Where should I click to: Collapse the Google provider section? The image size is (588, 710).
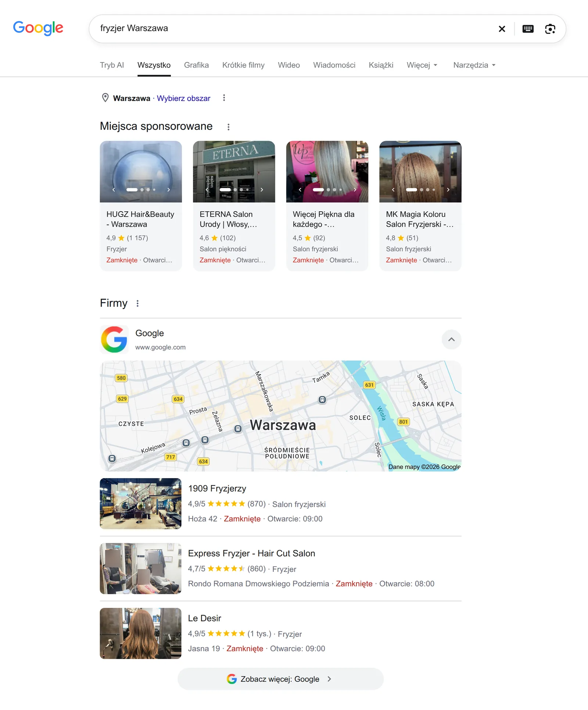451,339
